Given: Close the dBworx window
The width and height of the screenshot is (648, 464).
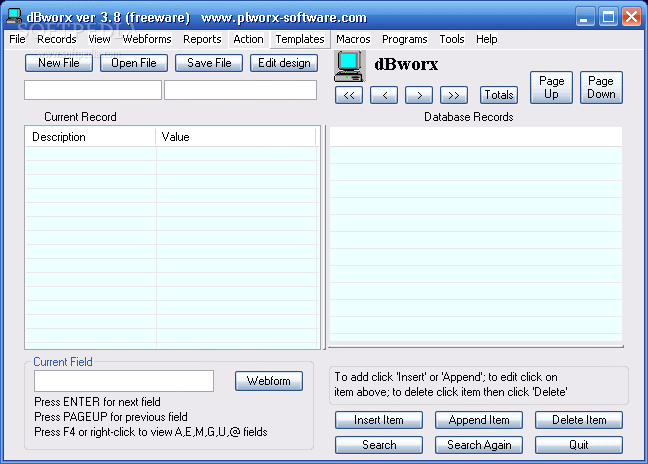Looking at the screenshot, I should pyautogui.click(x=631, y=17).
